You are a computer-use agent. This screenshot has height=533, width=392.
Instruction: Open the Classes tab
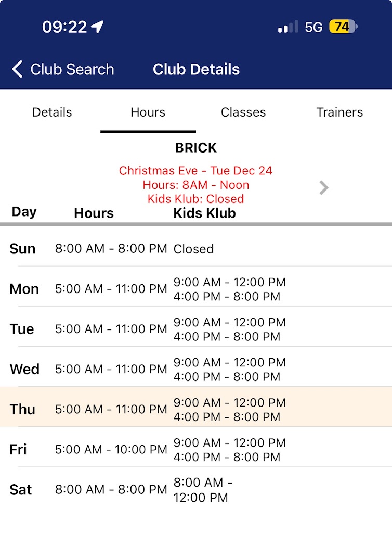(x=243, y=112)
